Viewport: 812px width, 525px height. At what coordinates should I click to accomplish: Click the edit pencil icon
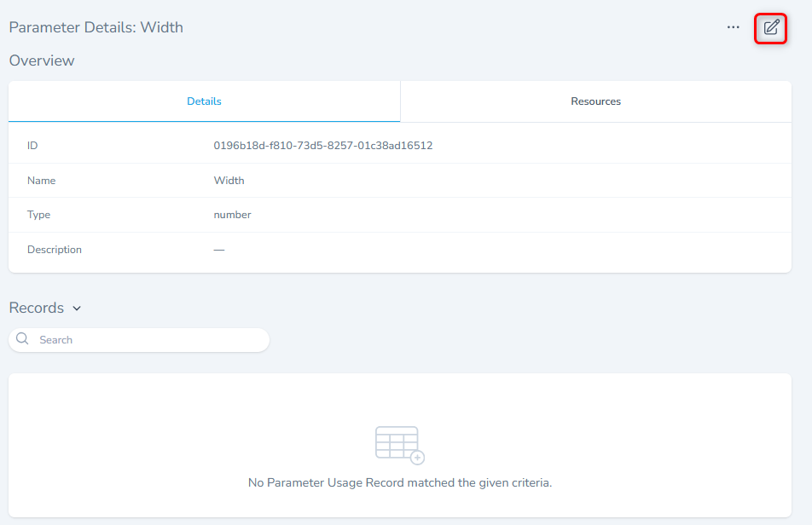click(x=771, y=27)
